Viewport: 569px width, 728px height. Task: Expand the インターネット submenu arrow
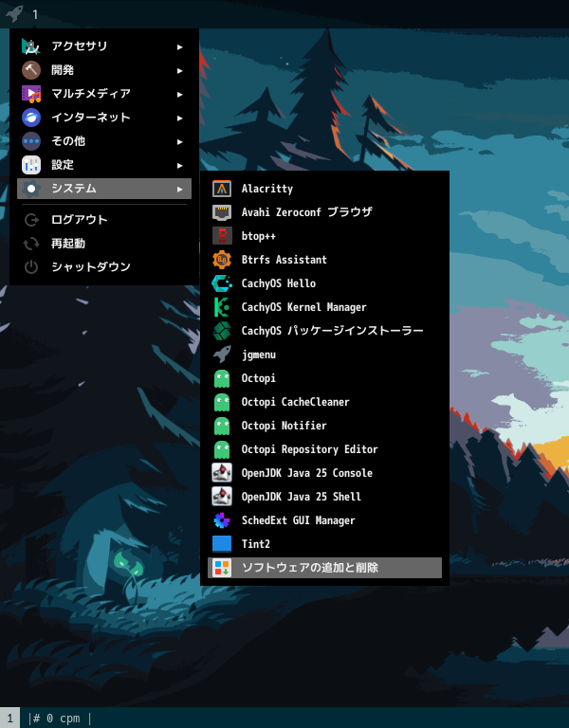pyautogui.click(x=180, y=118)
